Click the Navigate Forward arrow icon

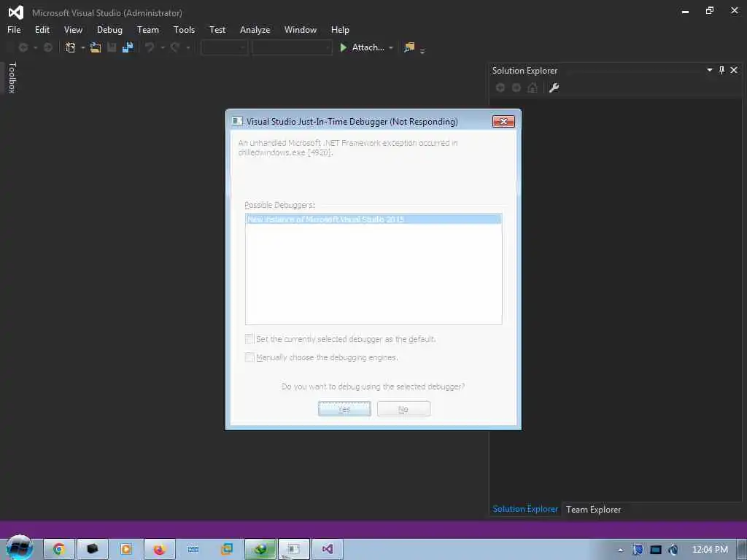coord(48,47)
